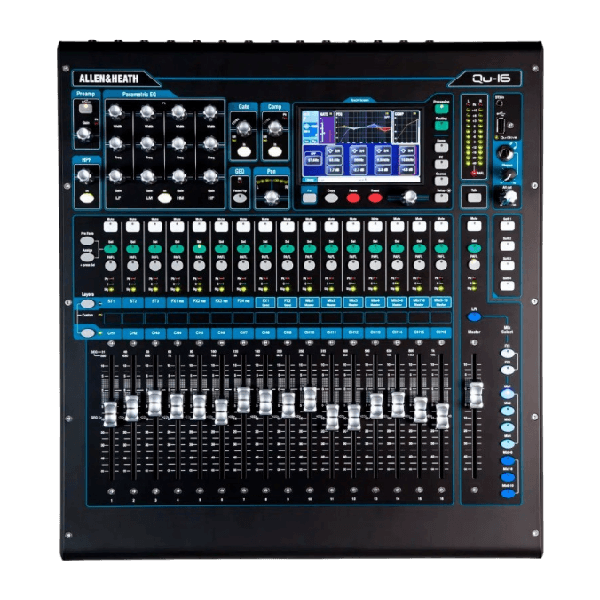The image size is (600, 600).
Task: Activate the Pre Fade button
Action: tap(87, 241)
